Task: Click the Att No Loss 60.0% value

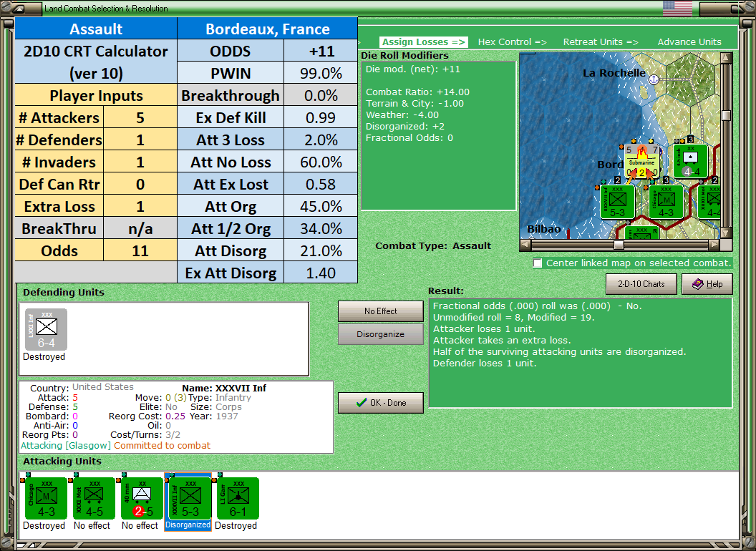Action: (x=321, y=162)
